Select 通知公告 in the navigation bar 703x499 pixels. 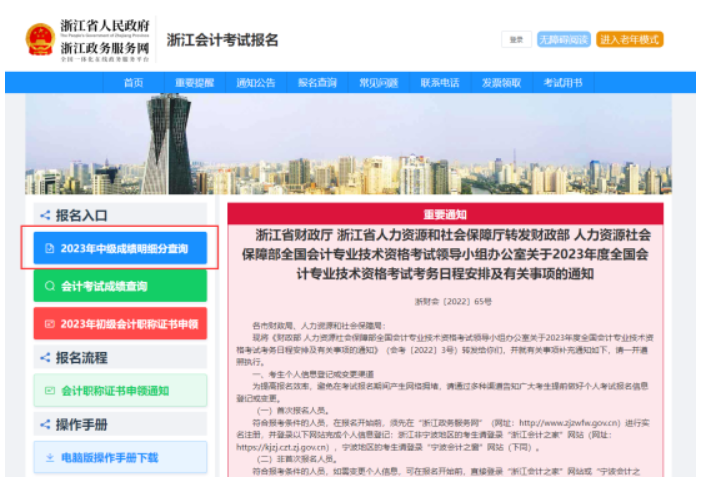point(256,83)
